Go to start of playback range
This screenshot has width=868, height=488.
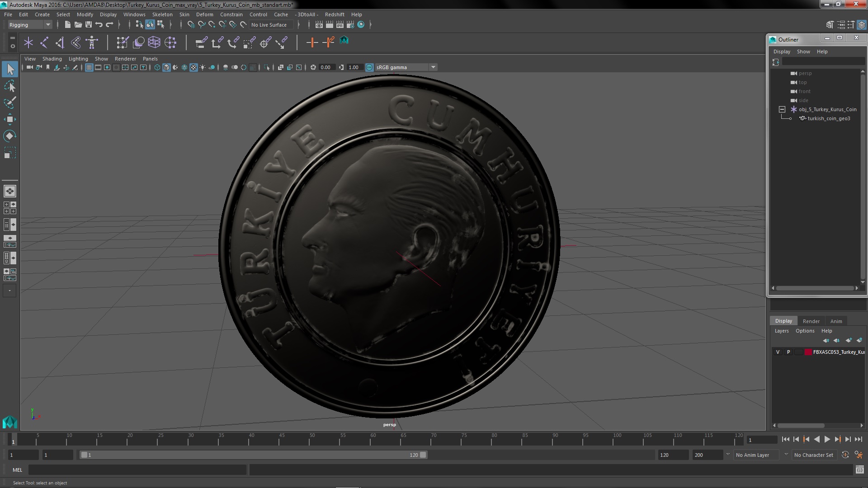pos(785,439)
